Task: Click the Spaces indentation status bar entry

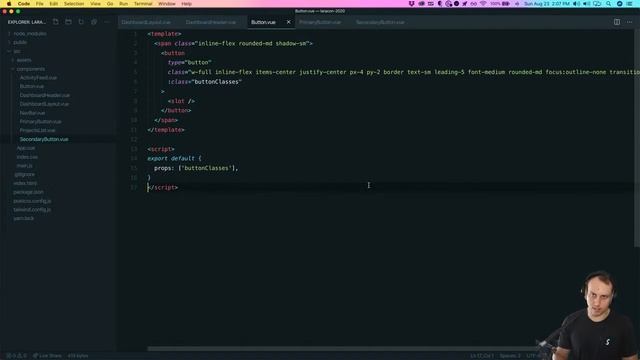Action: click(510, 356)
